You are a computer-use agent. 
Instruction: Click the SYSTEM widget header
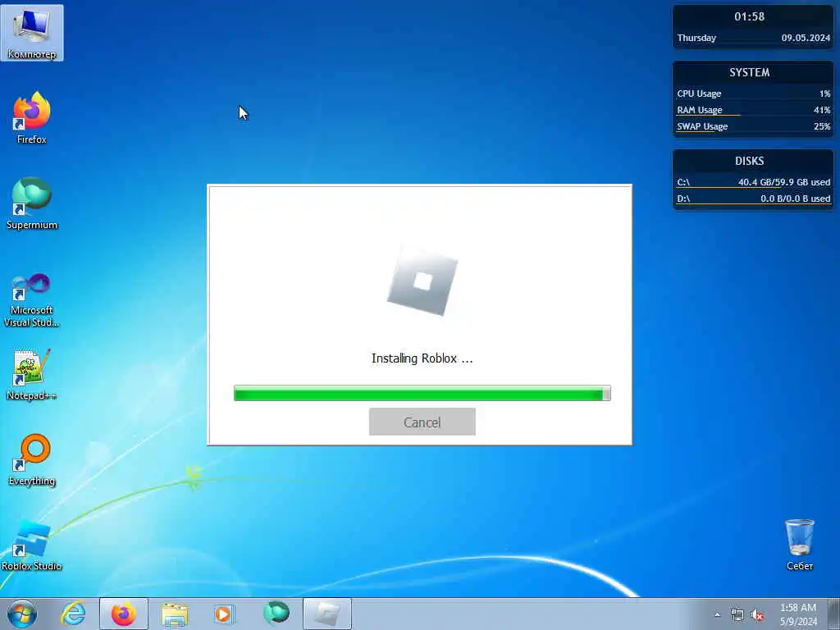point(749,72)
